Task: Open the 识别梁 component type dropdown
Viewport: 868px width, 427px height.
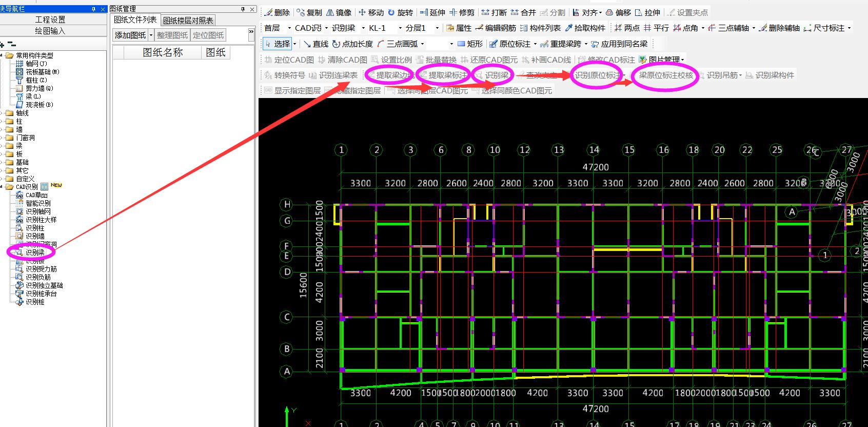Action: [364, 28]
